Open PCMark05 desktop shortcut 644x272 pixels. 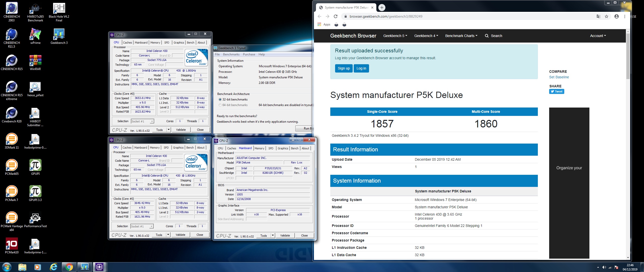(12, 167)
